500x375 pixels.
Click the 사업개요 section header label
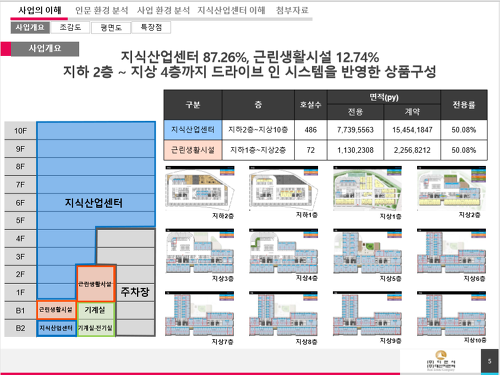click(45, 49)
